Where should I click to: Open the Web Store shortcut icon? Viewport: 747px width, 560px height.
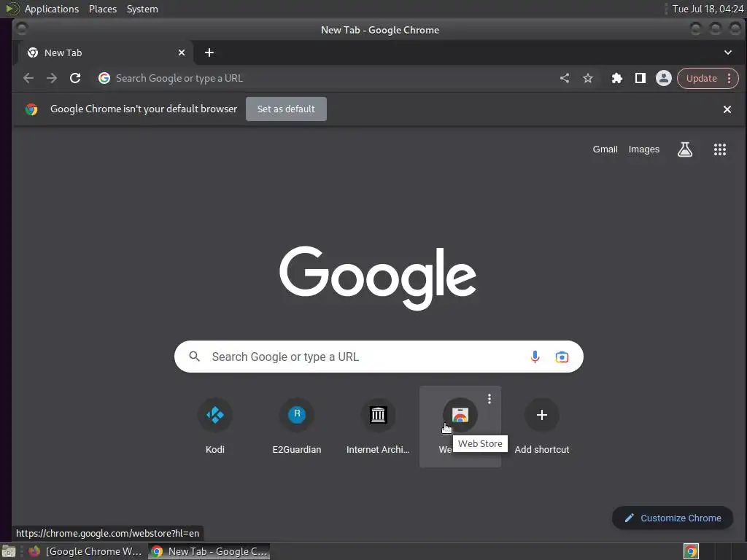pyautogui.click(x=460, y=415)
